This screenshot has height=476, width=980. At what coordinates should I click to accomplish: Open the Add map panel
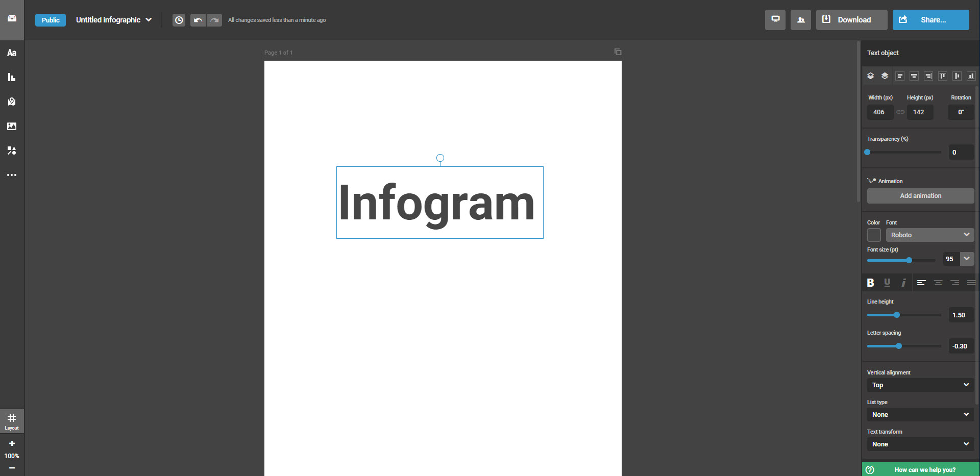[x=12, y=102]
